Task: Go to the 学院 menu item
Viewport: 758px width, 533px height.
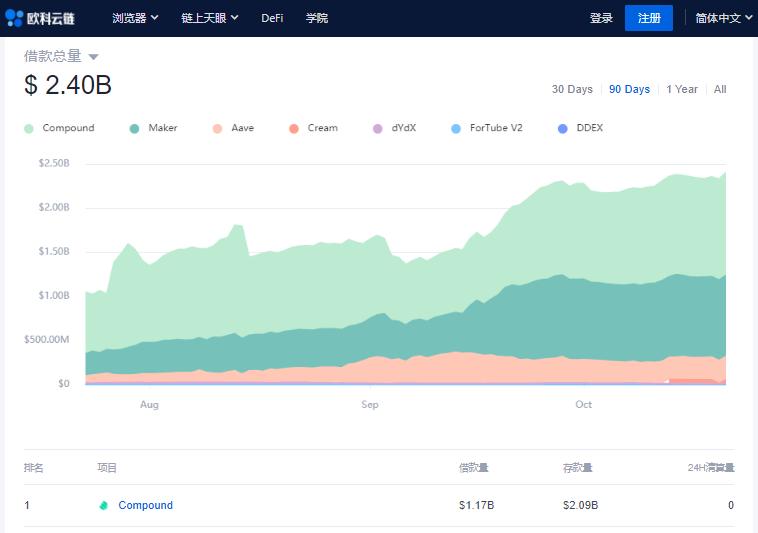Action: pyautogui.click(x=317, y=18)
